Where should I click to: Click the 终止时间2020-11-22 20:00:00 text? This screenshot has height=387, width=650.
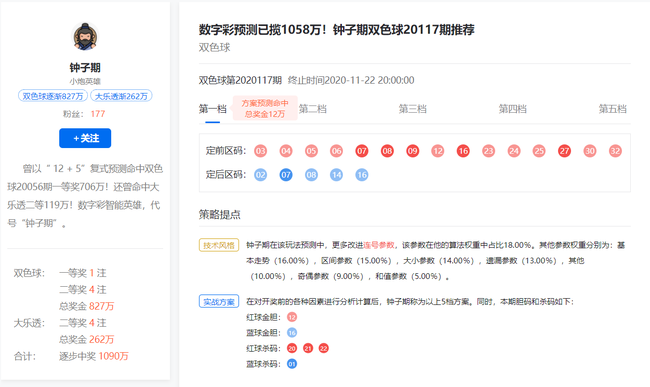click(x=351, y=80)
